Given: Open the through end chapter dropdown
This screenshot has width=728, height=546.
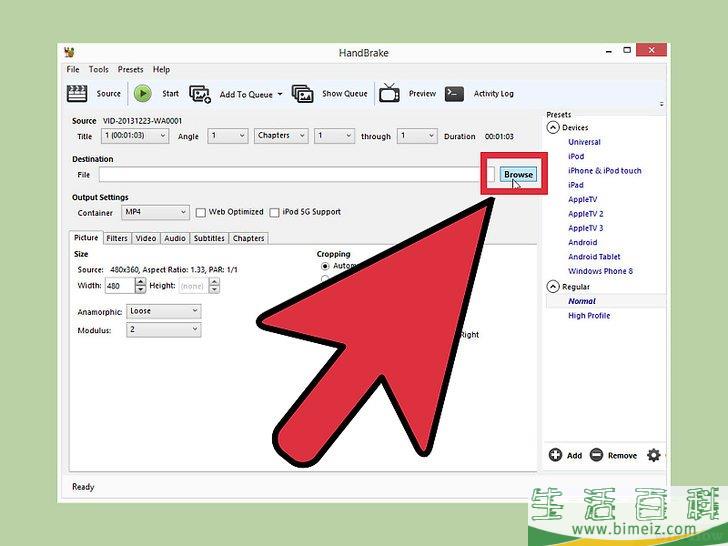Looking at the screenshot, I should pyautogui.click(x=417, y=136).
